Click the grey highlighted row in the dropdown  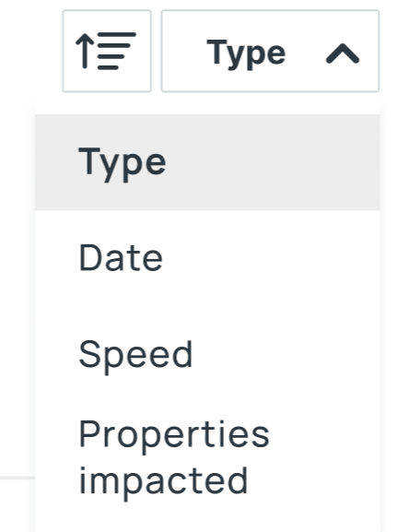(x=207, y=162)
